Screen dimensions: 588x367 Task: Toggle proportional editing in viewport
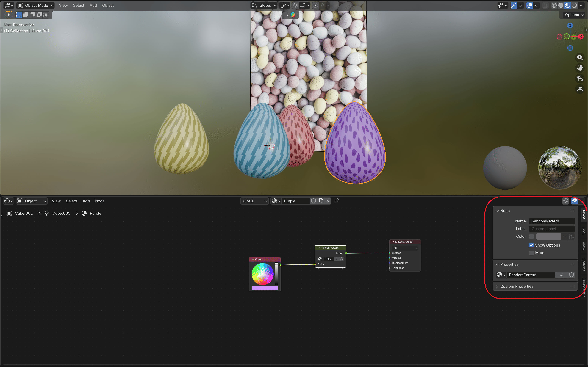(x=315, y=5)
